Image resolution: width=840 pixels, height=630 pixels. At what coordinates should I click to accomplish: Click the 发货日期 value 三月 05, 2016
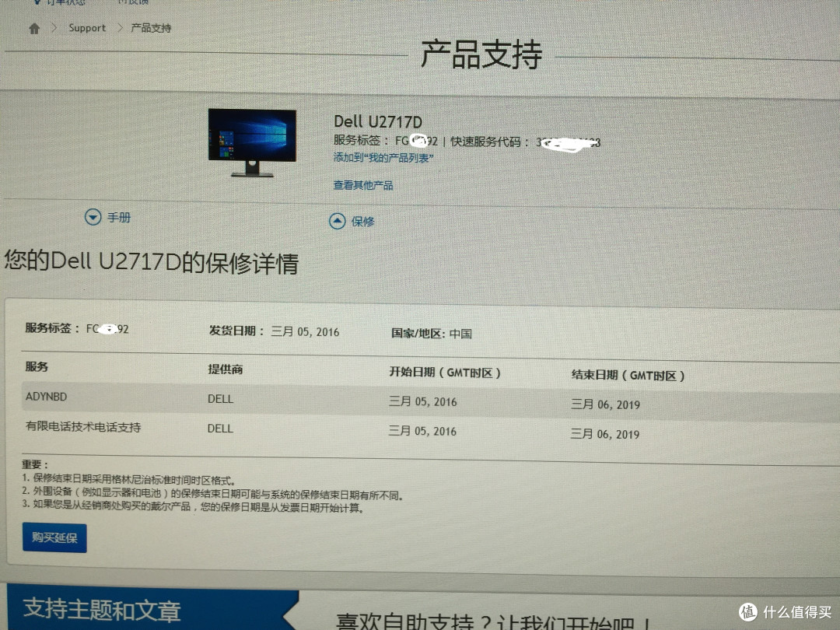point(305,331)
